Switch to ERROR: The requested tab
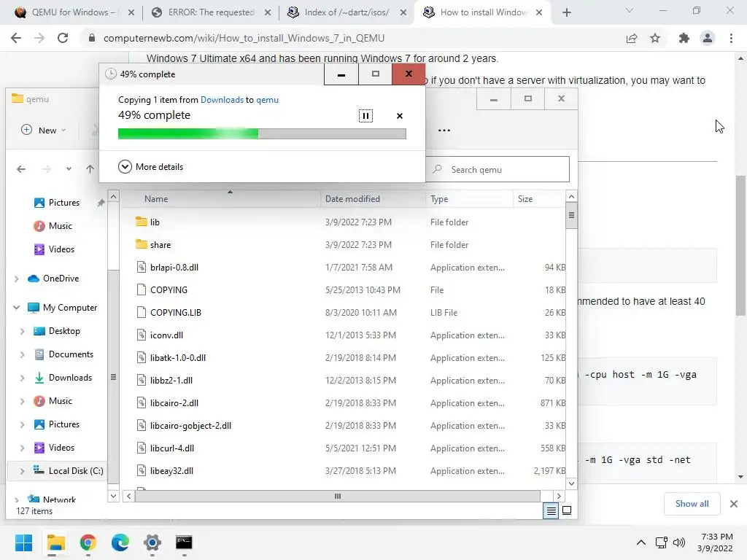 click(212, 12)
